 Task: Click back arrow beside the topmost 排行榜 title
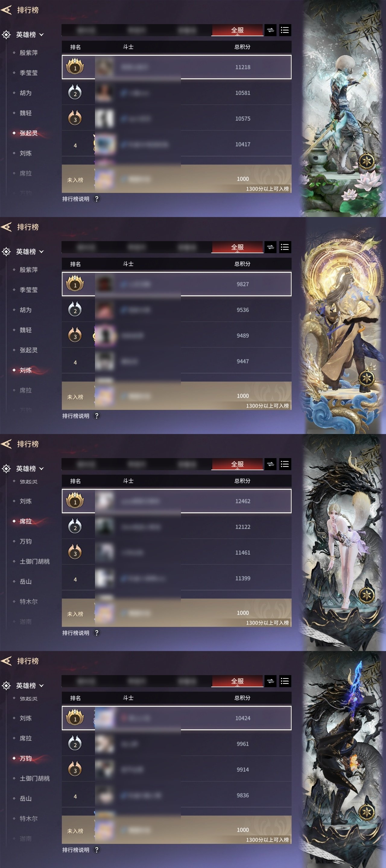click(x=6, y=10)
